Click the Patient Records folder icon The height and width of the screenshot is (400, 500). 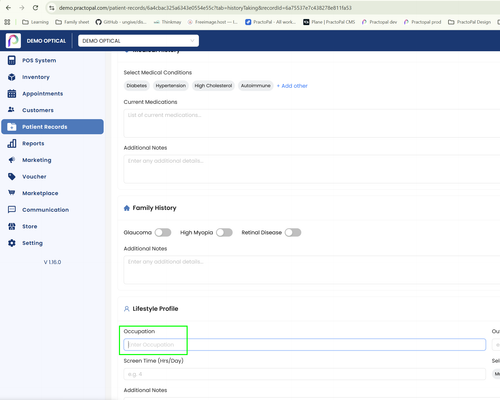coord(12,127)
